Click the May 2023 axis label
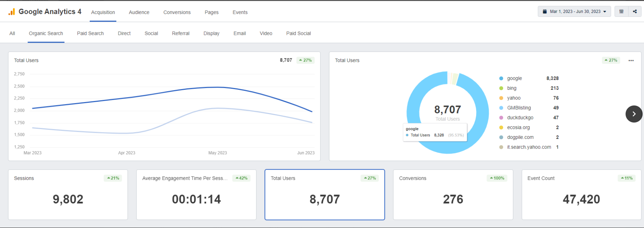Screen dimensions: 644x228 coord(218,153)
